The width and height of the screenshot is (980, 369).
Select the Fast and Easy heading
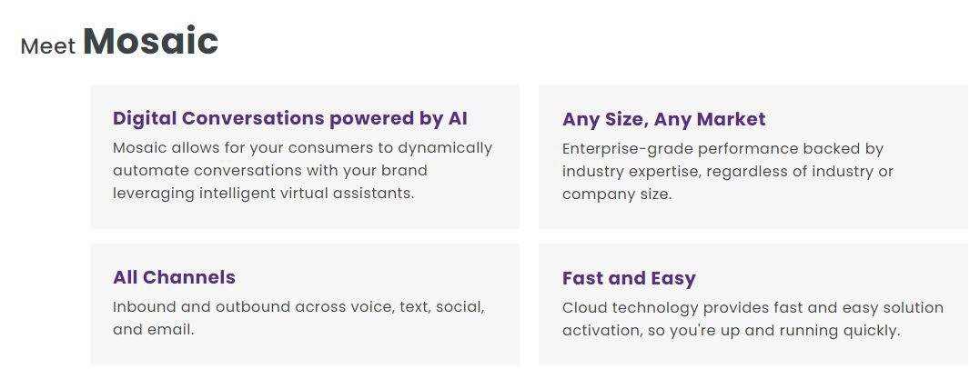coord(629,278)
